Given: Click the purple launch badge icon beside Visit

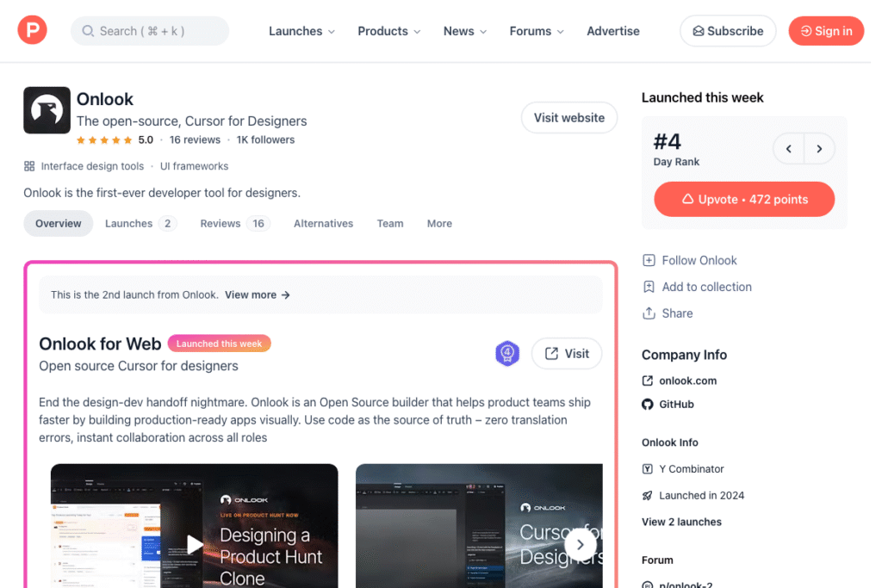Looking at the screenshot, I should pyautogui.click(x=507, y=353).
